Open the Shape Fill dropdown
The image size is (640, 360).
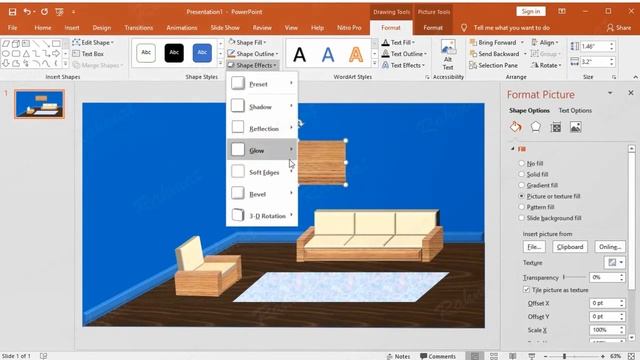(x=247, y=42)
